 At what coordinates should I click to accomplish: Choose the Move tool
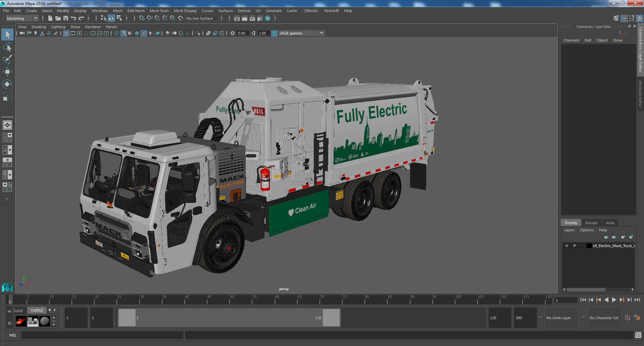(7, 72)
